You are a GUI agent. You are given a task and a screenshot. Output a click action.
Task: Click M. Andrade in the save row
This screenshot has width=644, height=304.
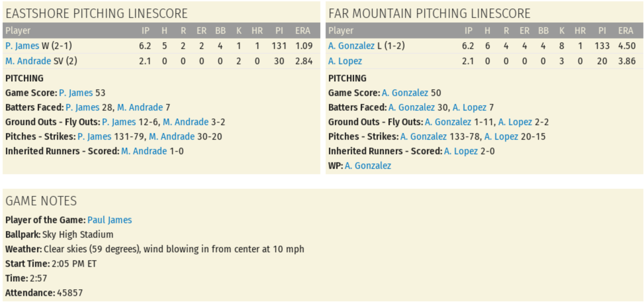point(28,61)
